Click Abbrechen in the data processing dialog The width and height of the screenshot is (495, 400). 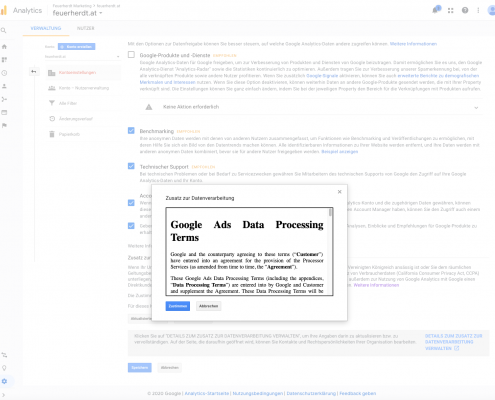[208, 306]
